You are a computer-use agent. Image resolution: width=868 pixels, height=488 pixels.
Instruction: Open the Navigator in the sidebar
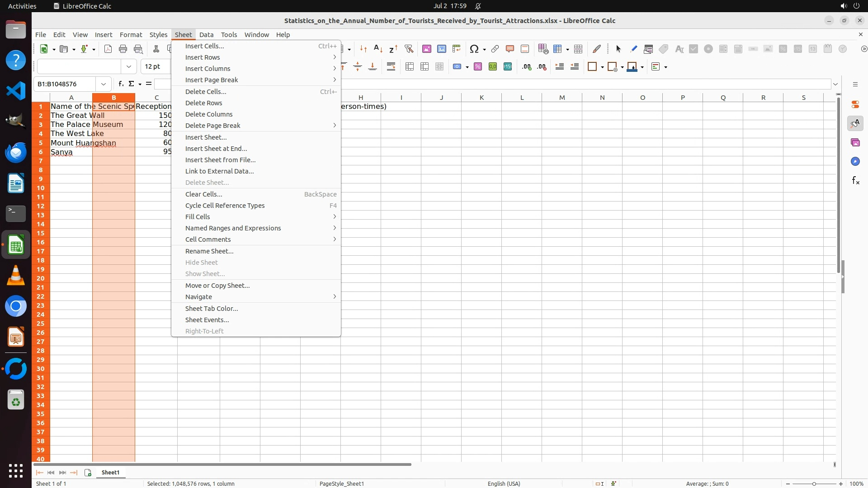[x=855, y=162]
